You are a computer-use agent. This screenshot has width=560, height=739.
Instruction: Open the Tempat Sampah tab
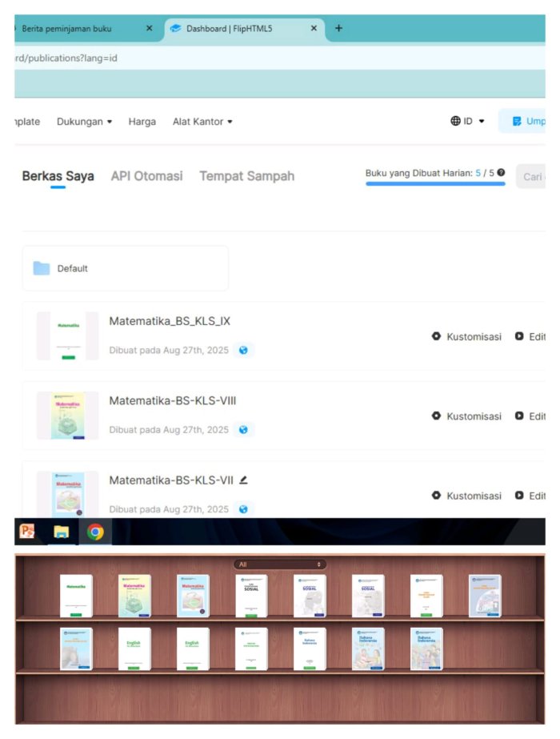pos(246,176)
